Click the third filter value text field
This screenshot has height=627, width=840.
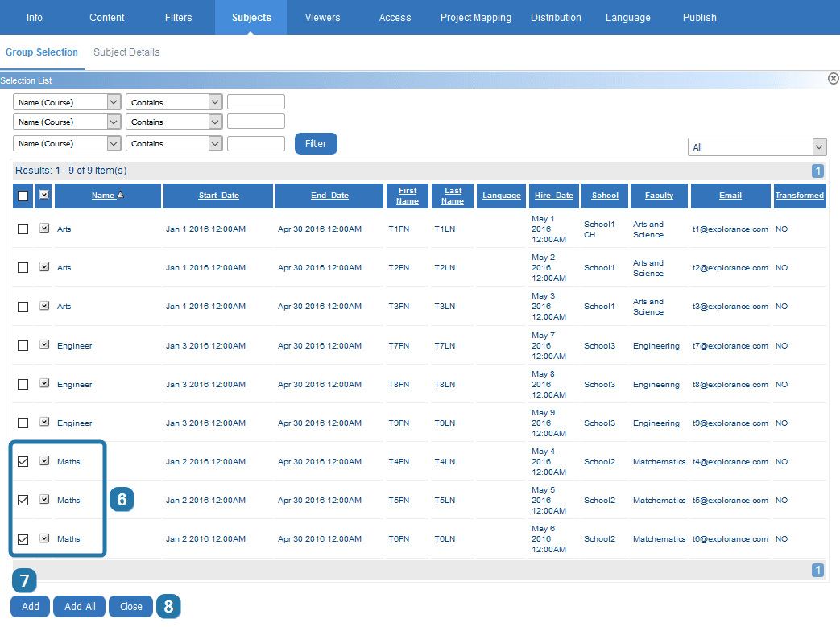[x=256, y=143]
